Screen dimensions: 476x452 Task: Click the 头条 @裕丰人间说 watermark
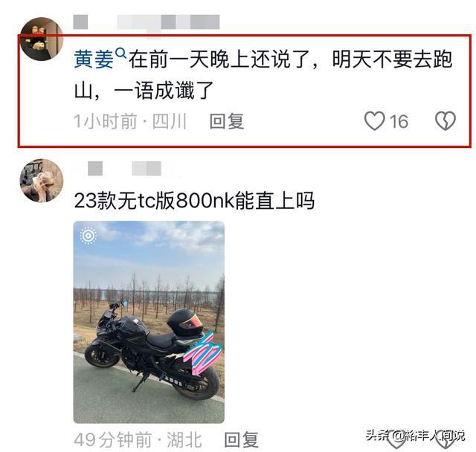(x=415, y=436)
